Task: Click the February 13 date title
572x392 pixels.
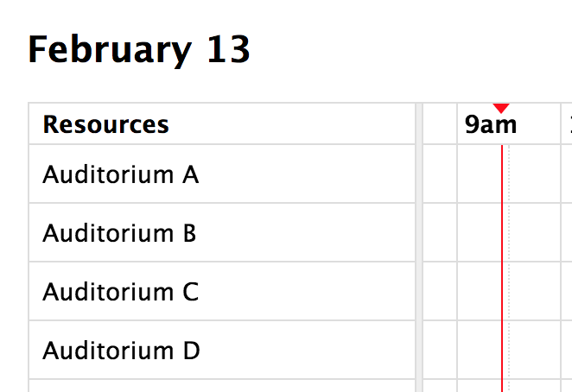Action: (139, 50)
